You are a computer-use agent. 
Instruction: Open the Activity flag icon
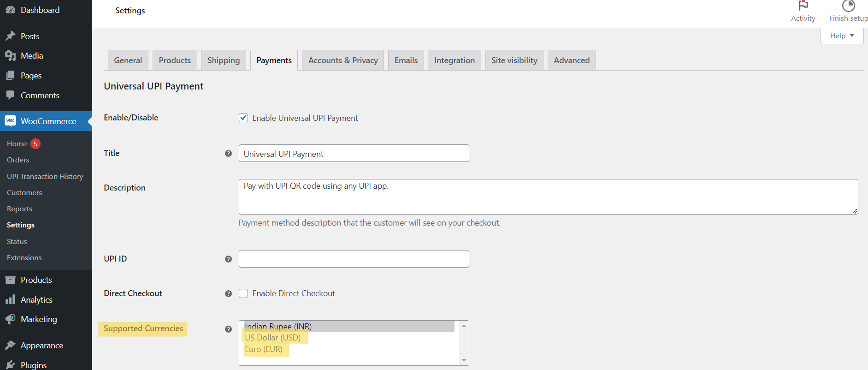803,6
